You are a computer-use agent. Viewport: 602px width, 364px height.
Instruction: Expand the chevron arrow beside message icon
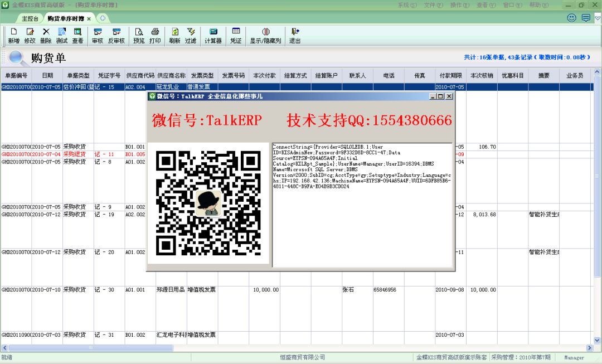tap(598, 18)
